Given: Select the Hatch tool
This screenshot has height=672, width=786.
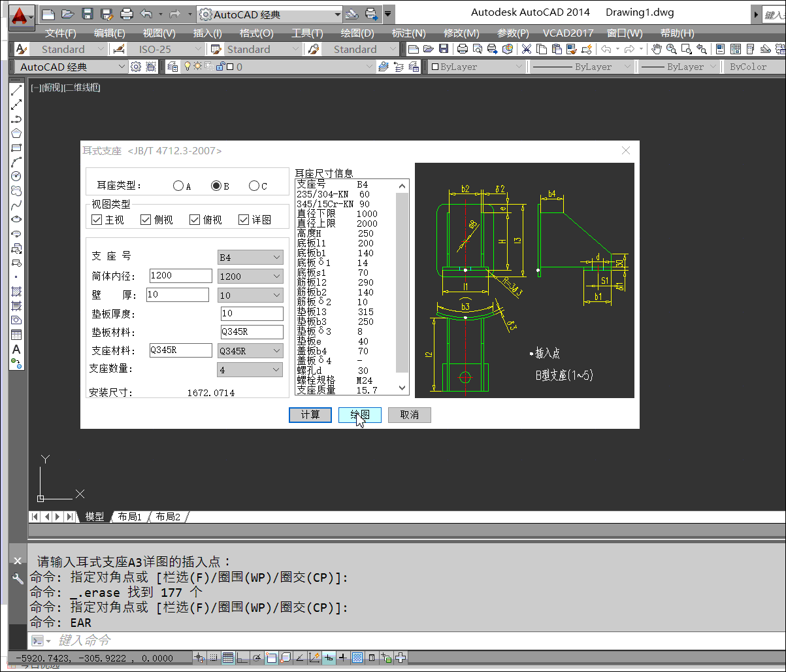Looking at the screenshot, I should pos(17,292).
